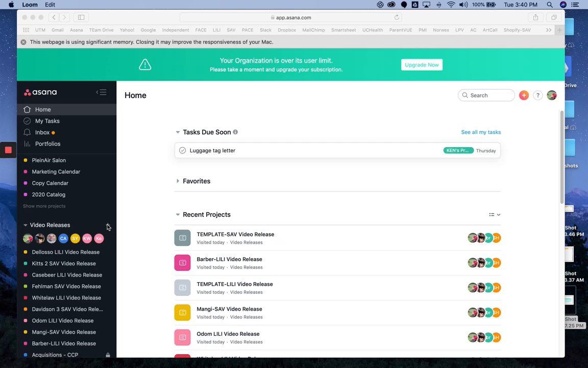This screenshot has width=588, height=368.
Task: Open Davidson 3 SAV Video Rele... in sidebar
Action: pyautogui.click(x=66, y=309)
